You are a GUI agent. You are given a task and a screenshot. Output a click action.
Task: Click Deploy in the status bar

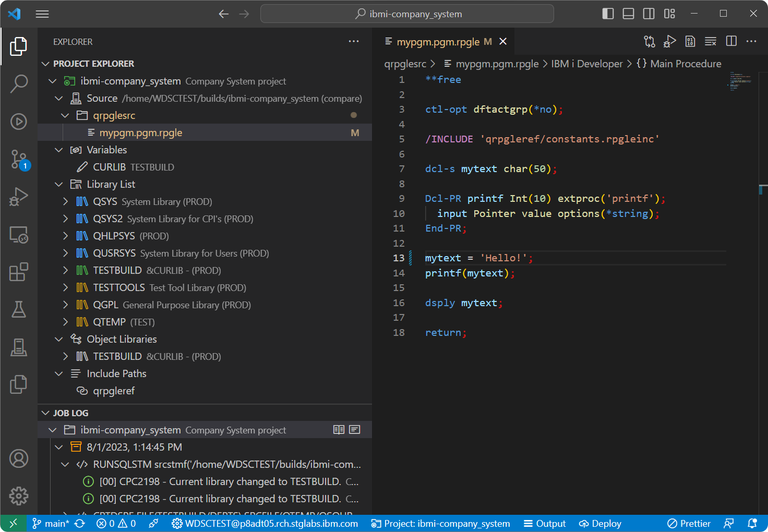600,523
